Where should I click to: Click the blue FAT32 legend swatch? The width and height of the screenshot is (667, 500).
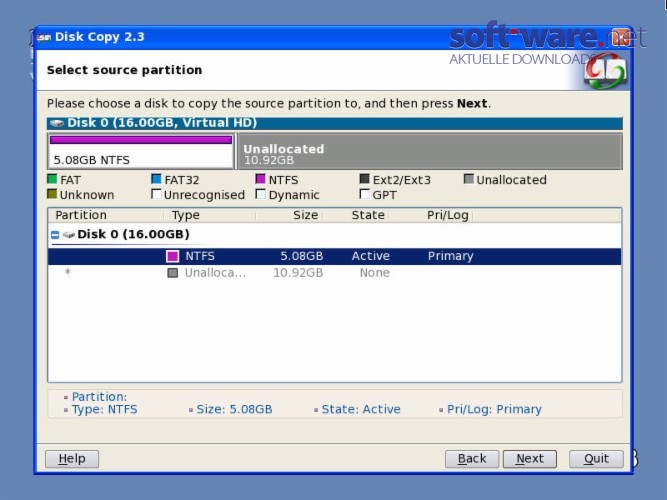tap(156, 179)
